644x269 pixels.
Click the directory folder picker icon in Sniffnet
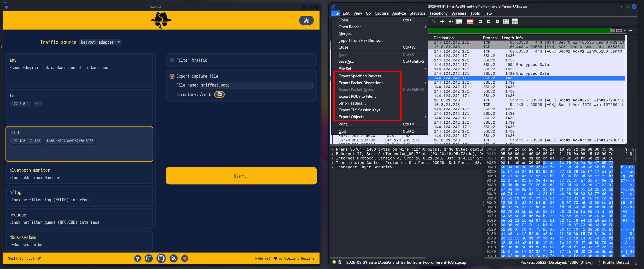pos(219,94)
